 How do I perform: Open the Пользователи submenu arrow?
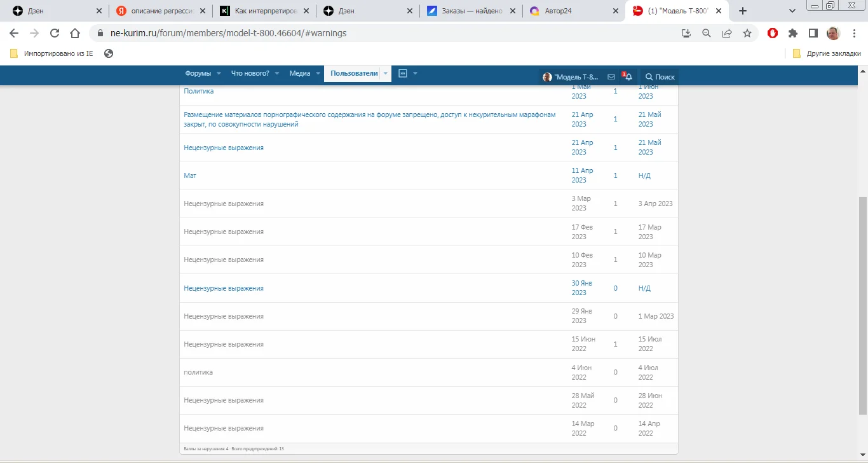coord(385,74)
